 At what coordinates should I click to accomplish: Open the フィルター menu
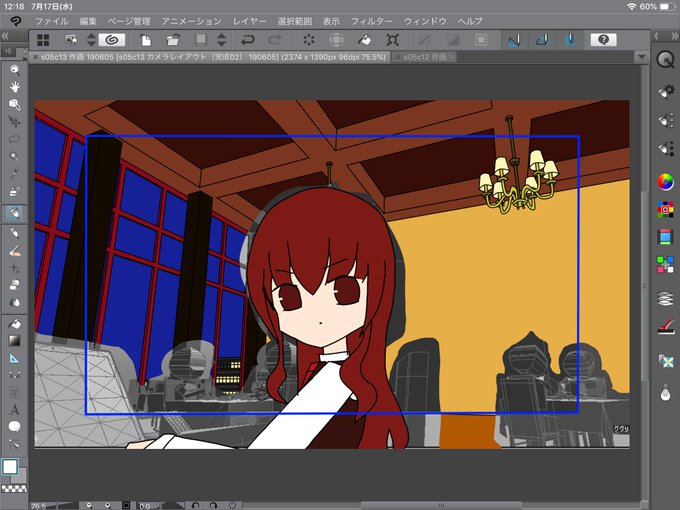tap(371, 21)
